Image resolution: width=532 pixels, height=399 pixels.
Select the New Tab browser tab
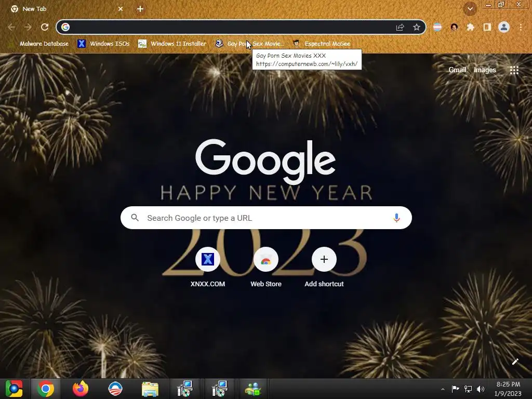(67, 9)
